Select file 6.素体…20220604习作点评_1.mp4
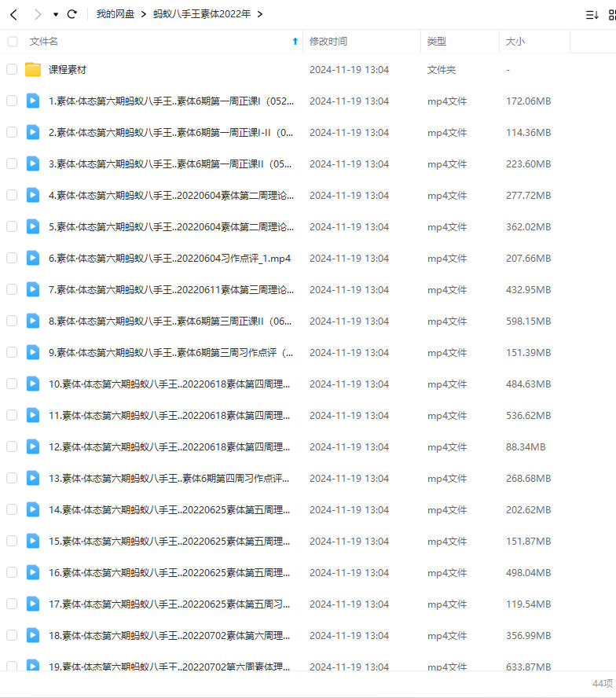 pos(170,258)
